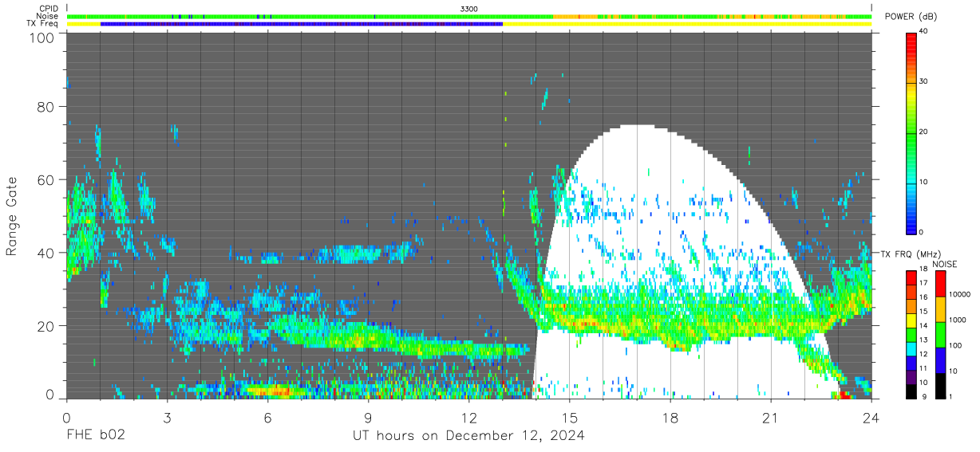This screenshot has height=452, width=980.
Task: Click the blue bottom of the power colorbar
Action: pyautogui.click(x=912, y=225)
